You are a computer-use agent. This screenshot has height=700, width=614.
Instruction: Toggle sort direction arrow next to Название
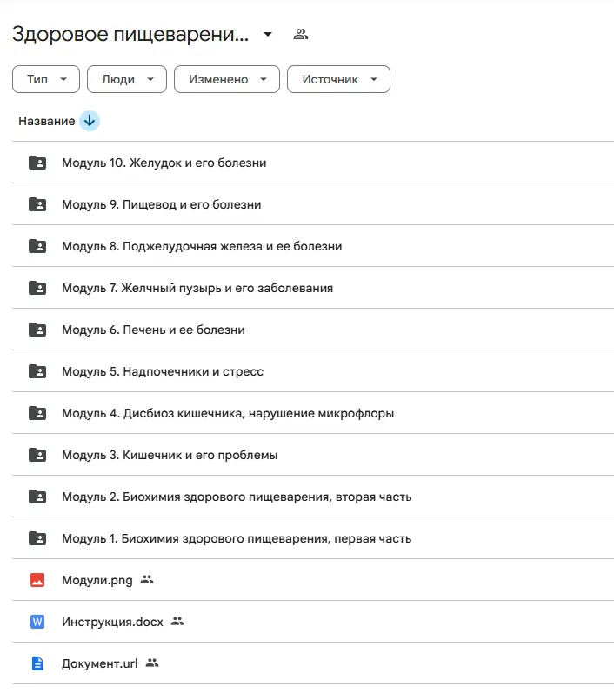tap(90, 122)
